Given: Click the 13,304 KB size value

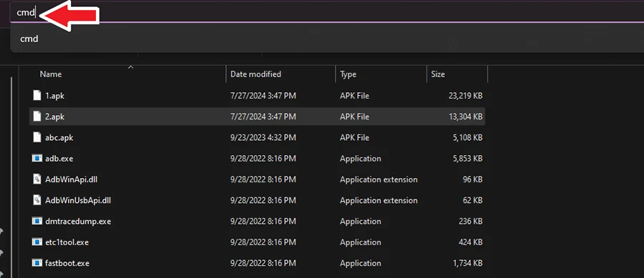Looking at the screenshot, I should 466,117.
